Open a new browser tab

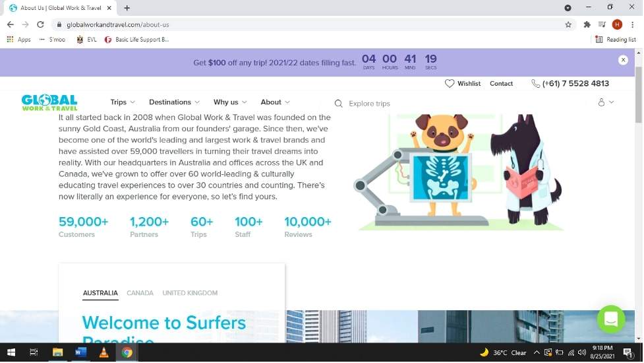point(127,8)
